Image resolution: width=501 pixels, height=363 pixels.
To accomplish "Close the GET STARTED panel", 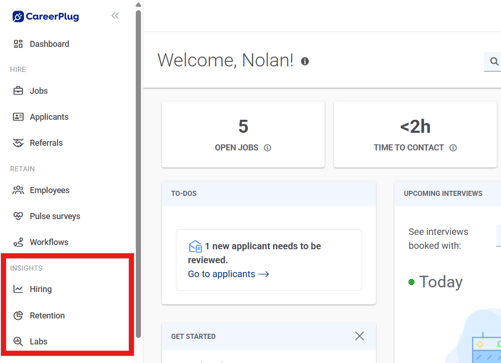I will pyautogui.click(x=359, y=336).
